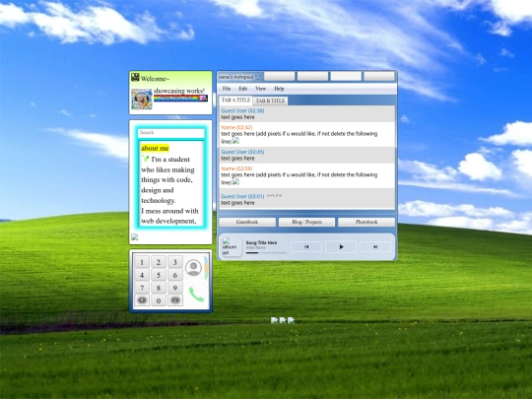Image resolution: width=532 pixels, height=399 pixels.
Task: Switch to TAB B TITLE
Action: coord(270,100)
